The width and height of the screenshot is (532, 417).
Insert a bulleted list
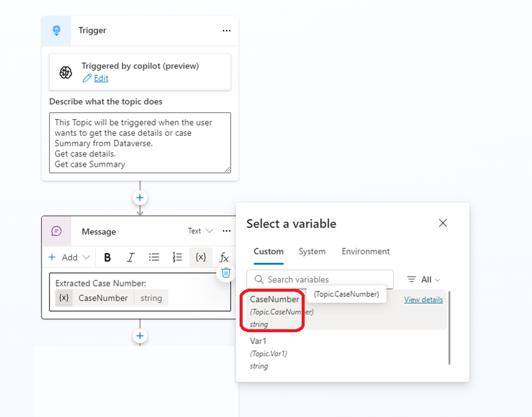(154, 258)
